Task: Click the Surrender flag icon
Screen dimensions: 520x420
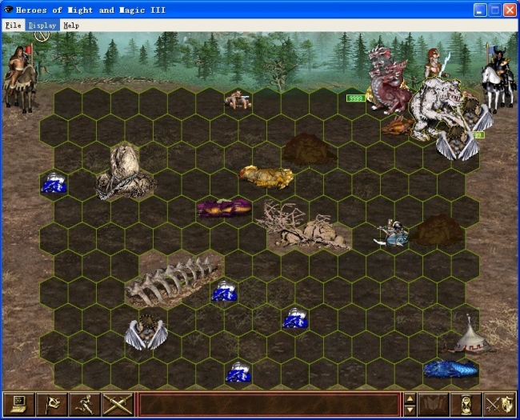Action: click(x=52, y=404)
